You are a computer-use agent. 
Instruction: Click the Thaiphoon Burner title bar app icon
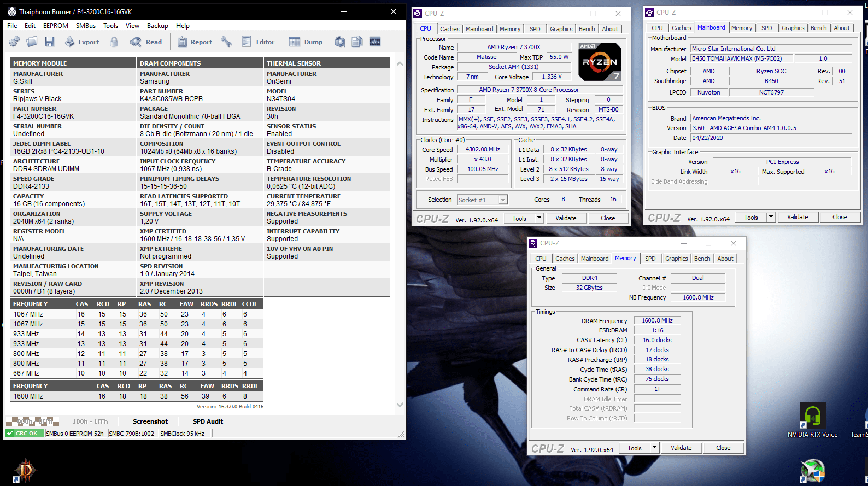[x=12, y=11]
